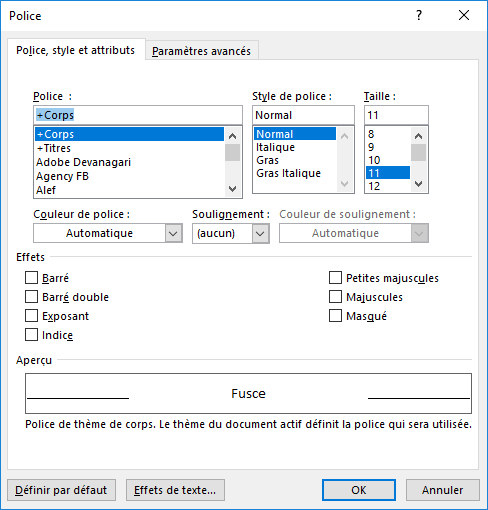
Task: Click size list scroll down arrow
Action: 418,184
